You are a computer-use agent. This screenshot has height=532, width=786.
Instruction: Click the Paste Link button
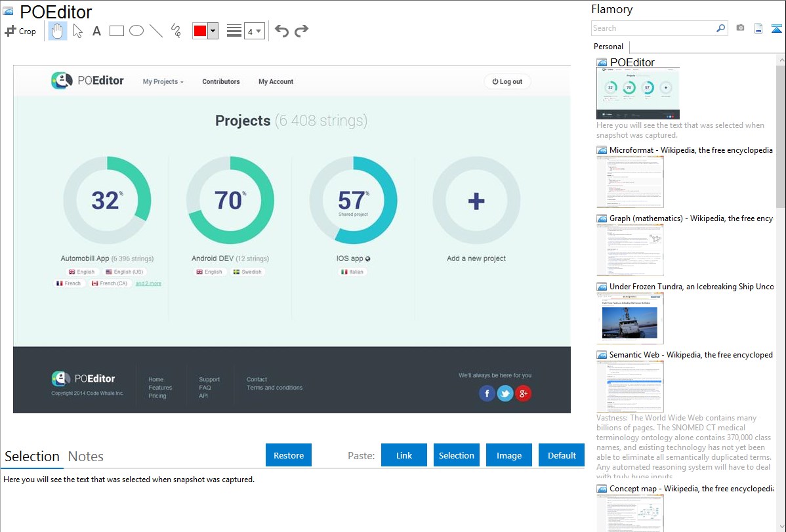404,455
